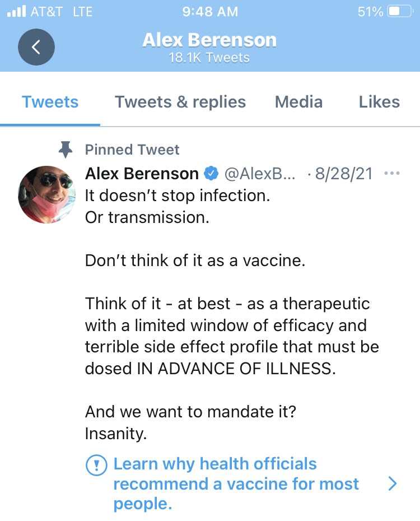Viewport: 420px width, 521px height.
Task: Tap the 9:48 AM status bar clock
Action: (x=210, y=12)
